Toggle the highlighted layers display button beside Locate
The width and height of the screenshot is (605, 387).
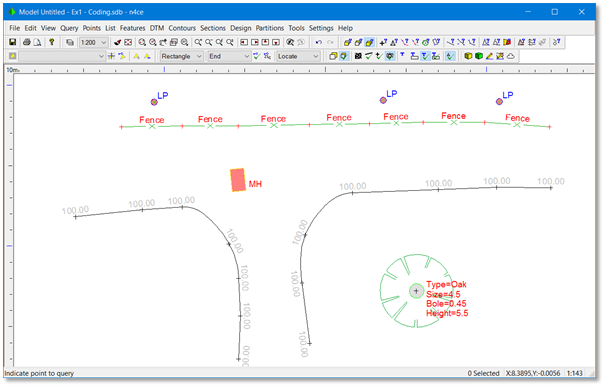click(344, 56)
